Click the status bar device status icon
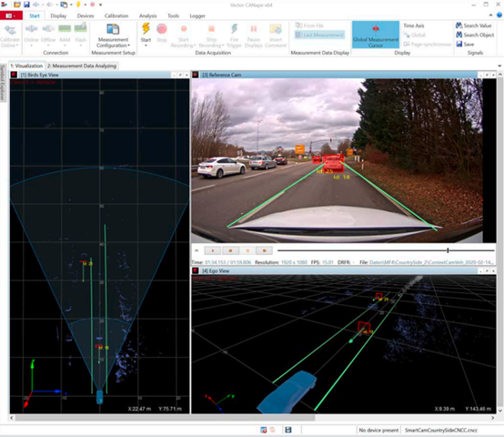 point(264,430)
